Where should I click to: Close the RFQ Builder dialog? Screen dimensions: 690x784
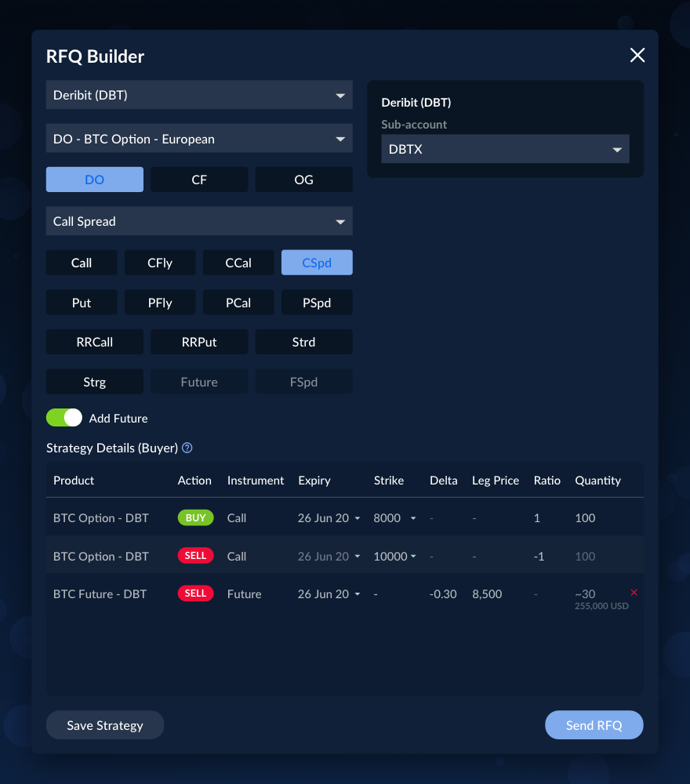pos(637,55)
